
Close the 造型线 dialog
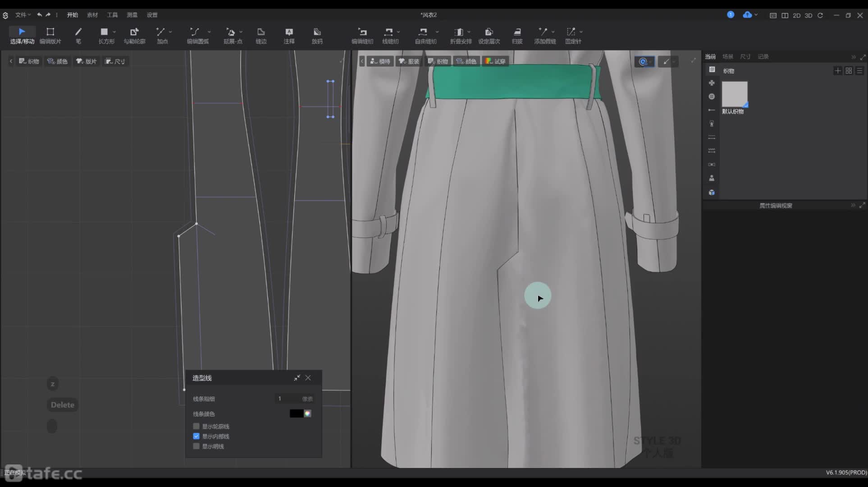tap(308, 378)
